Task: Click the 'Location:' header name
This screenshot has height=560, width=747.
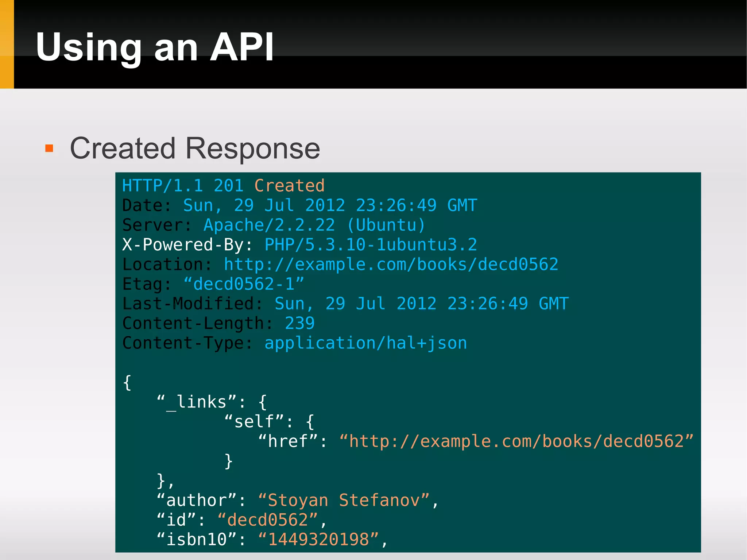Action: [167, 264]
